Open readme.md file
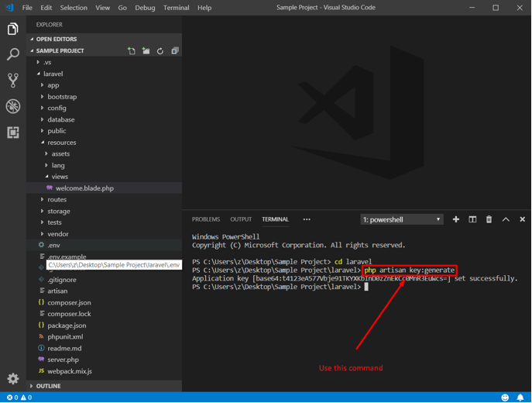532x403 pixels. [105, 348]
